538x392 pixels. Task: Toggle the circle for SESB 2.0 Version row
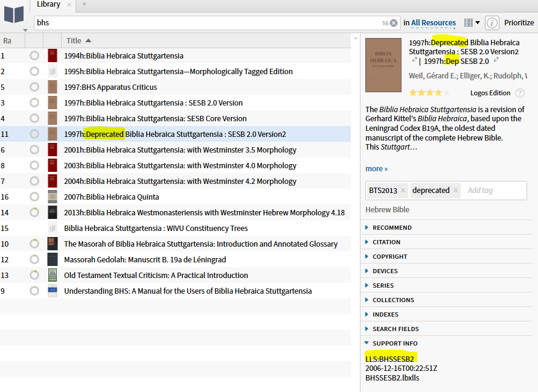coord(34,103)
